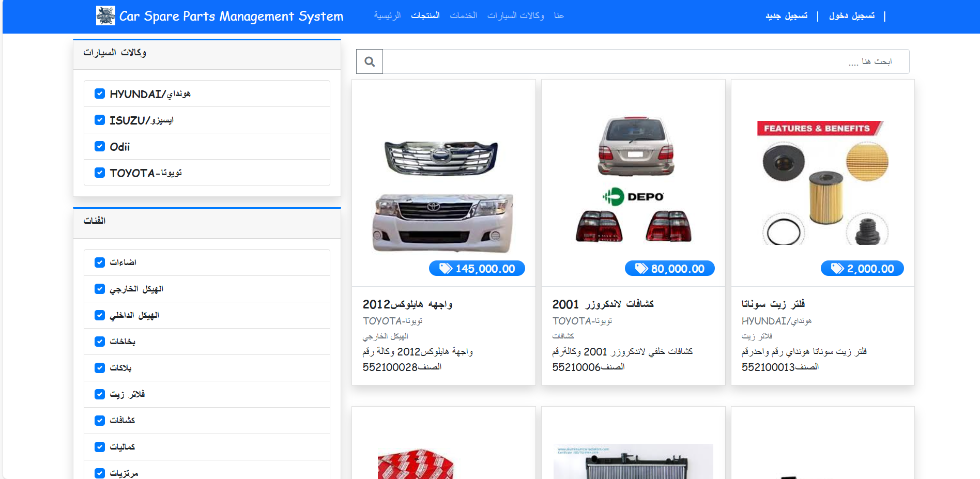The image size is (980, 479).
Task: Open product title فلتر زيت سوناتا
Action: [x=773, y=304]
